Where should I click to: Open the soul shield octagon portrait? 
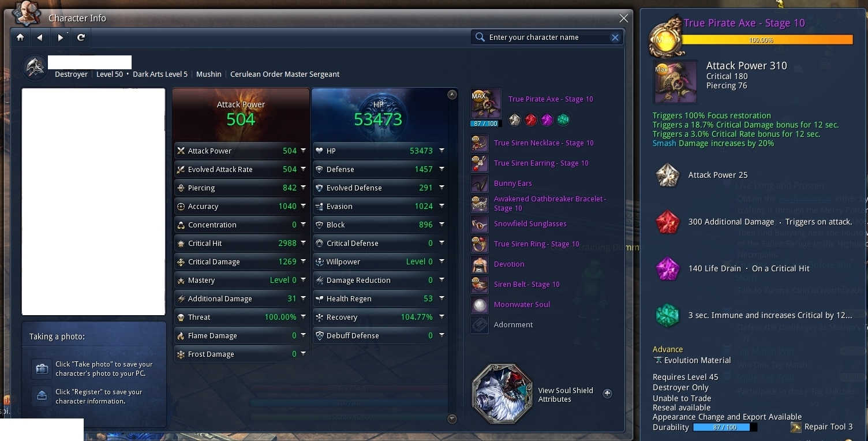point(502,394)
